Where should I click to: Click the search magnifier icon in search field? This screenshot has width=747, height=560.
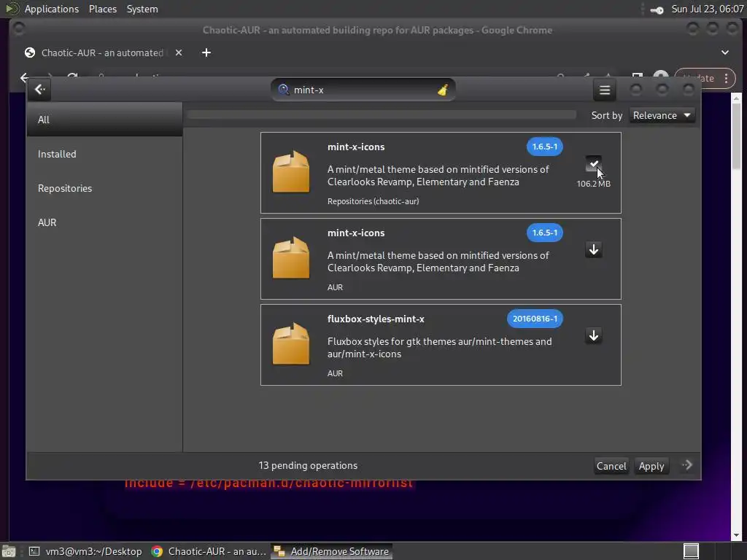[284, 90]
